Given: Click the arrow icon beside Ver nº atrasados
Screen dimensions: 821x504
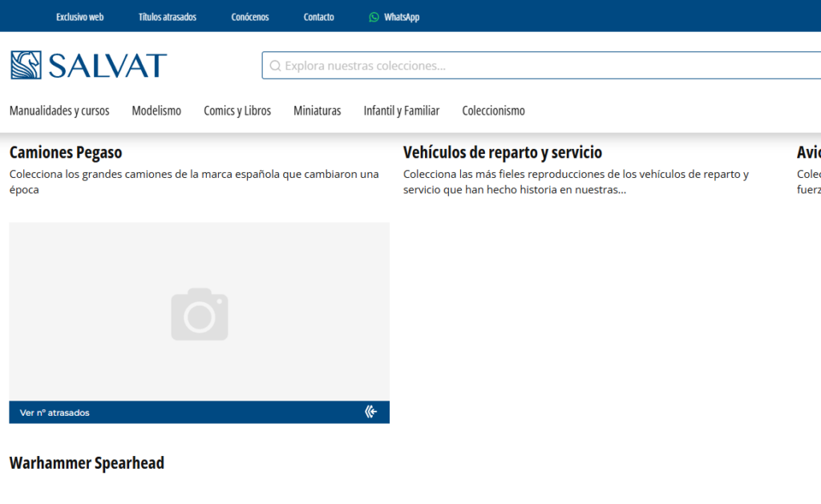Looking at the screenshot, I should click(370, 412).
